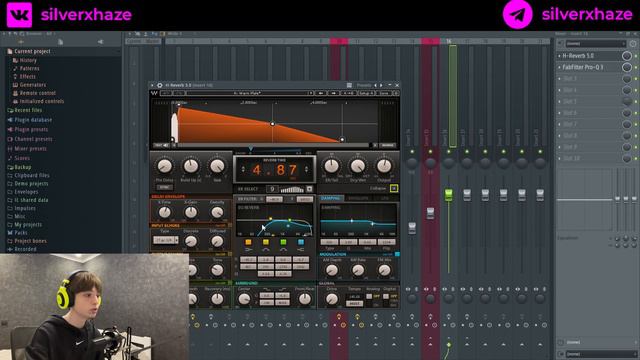Click the X-Time knob in Decay Envelope
Screen dimensions: 640x360
coord(164,212)
